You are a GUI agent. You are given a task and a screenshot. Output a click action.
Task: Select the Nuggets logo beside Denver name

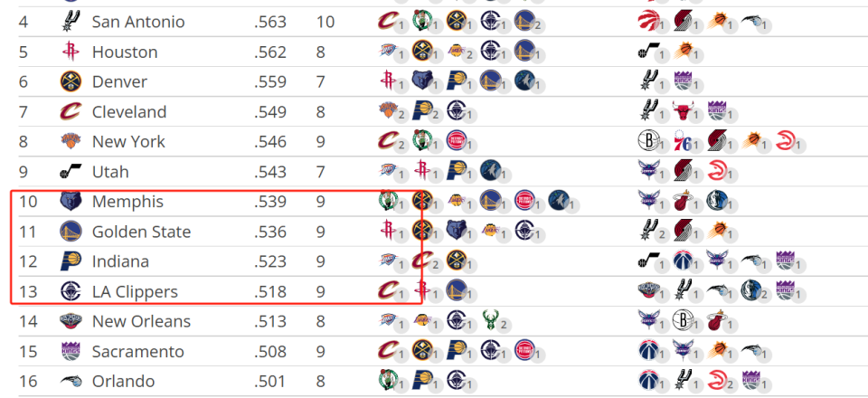click(x=71, y=82)
